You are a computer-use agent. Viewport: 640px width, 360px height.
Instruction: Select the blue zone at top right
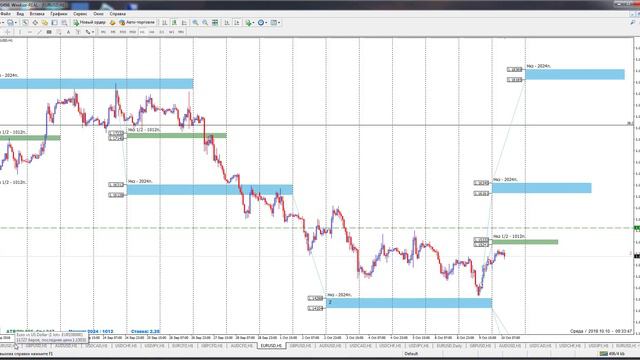point(575,74)
